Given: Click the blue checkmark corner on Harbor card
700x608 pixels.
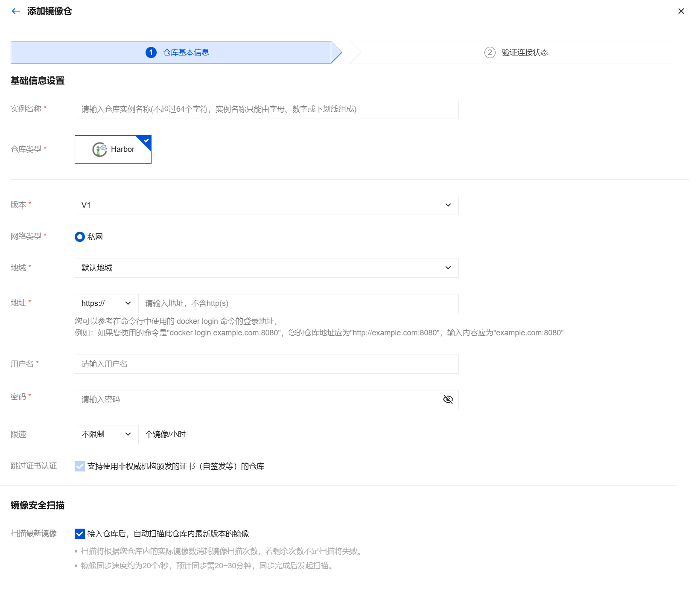Looking at the screenshot, I should click(146, 140).
